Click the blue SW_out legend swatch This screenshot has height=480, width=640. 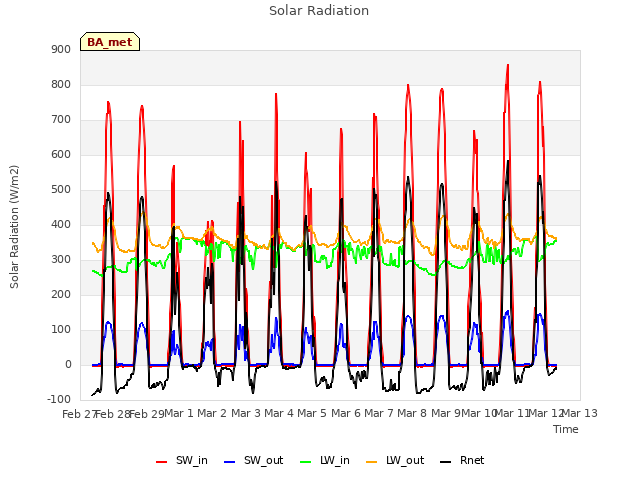tap(230, 462)
